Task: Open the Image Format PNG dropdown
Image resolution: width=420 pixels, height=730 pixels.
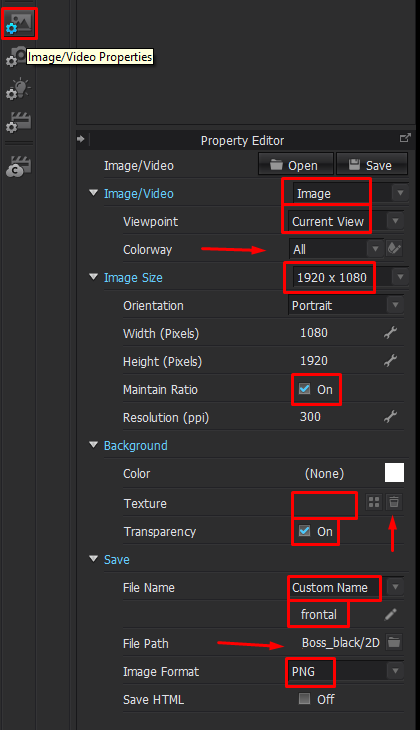Action: pyautogui.click(x=345, y=671)
